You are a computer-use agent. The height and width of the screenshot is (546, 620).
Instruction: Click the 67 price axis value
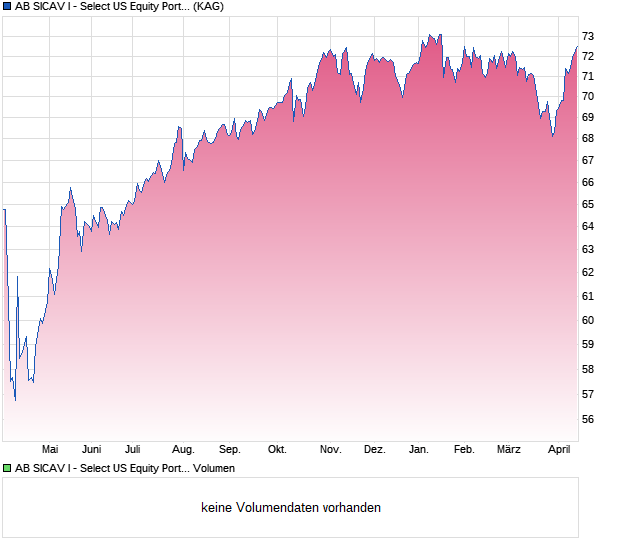tap(588, 161)
